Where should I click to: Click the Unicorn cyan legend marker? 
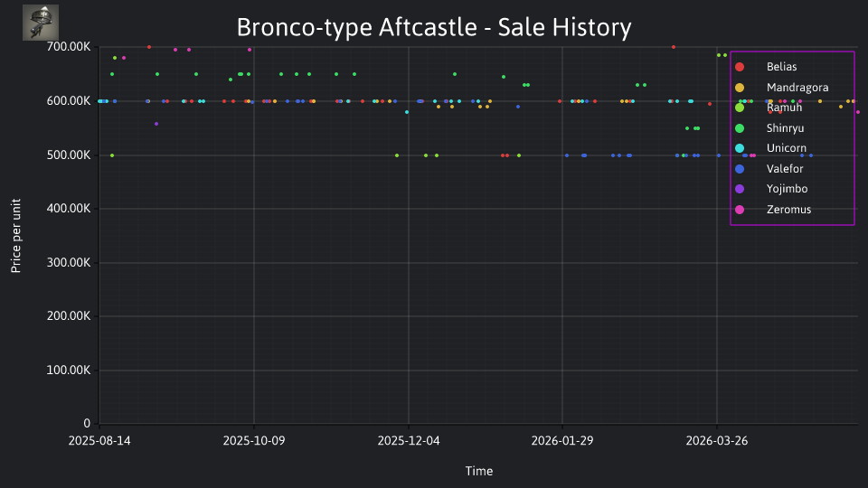coord(740,148)
